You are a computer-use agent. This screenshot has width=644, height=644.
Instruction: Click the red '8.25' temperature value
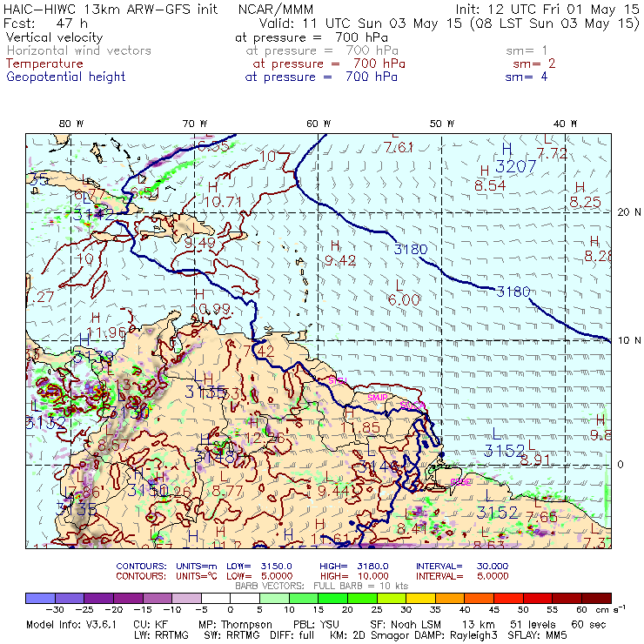[x=586, y=202]
